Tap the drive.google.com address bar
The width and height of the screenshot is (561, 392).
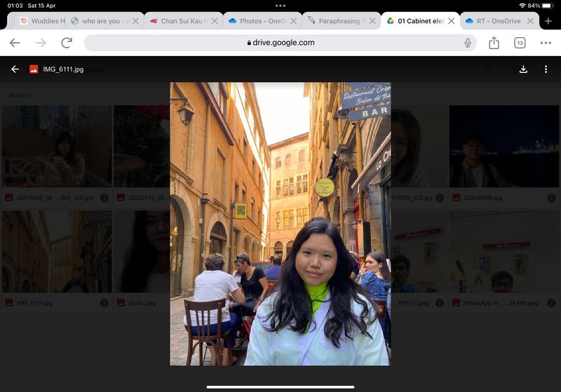tap(280, 43)
